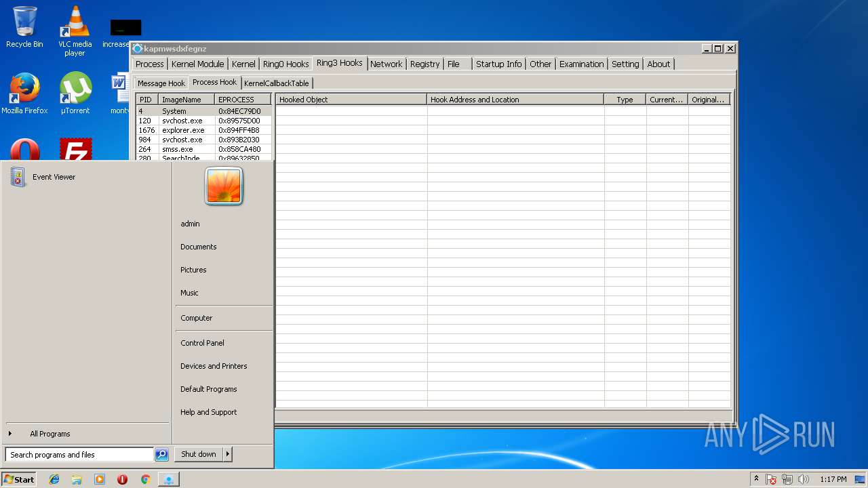Click the network tray icon
Viewport: 868px width, 488px height.
point(787,479)
